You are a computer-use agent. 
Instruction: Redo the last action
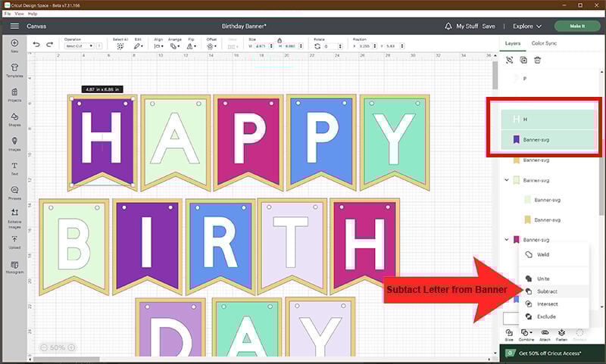49,45
